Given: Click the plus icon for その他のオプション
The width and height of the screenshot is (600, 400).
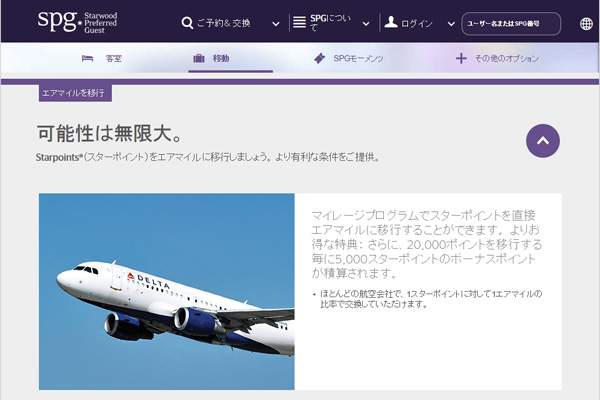Looking at the screenshot, I should (x=461, y=58).
